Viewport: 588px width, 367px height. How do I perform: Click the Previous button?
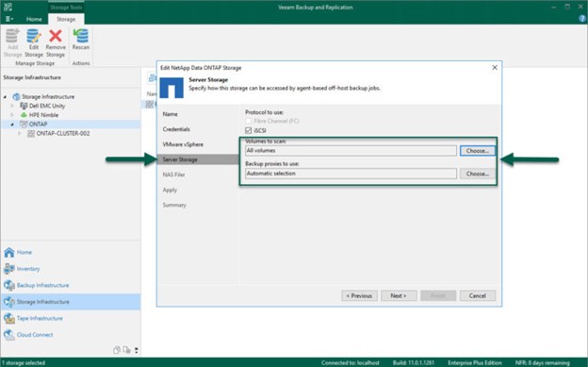coord(359,296)
